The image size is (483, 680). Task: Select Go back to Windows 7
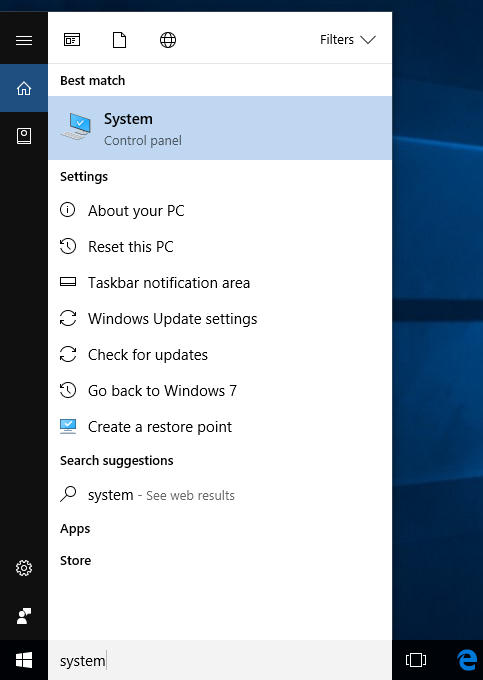click(220, 391)
